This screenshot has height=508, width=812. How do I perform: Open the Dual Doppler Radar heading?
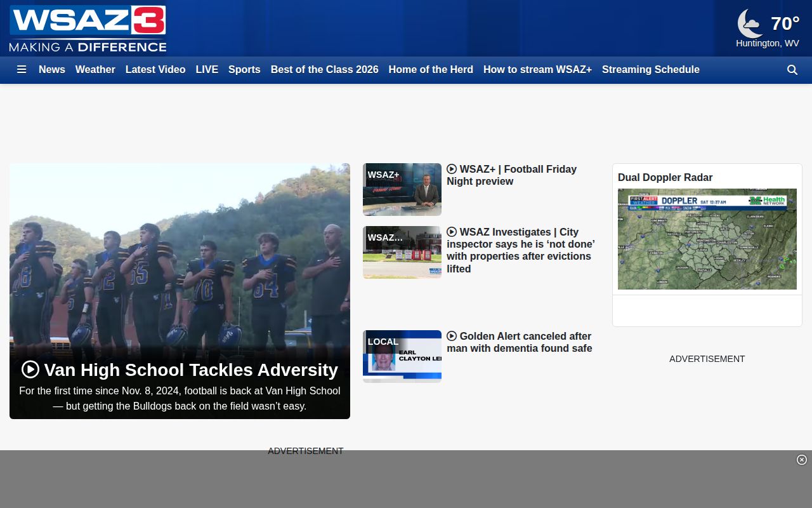pyautogui.click(x=665, y=178)
